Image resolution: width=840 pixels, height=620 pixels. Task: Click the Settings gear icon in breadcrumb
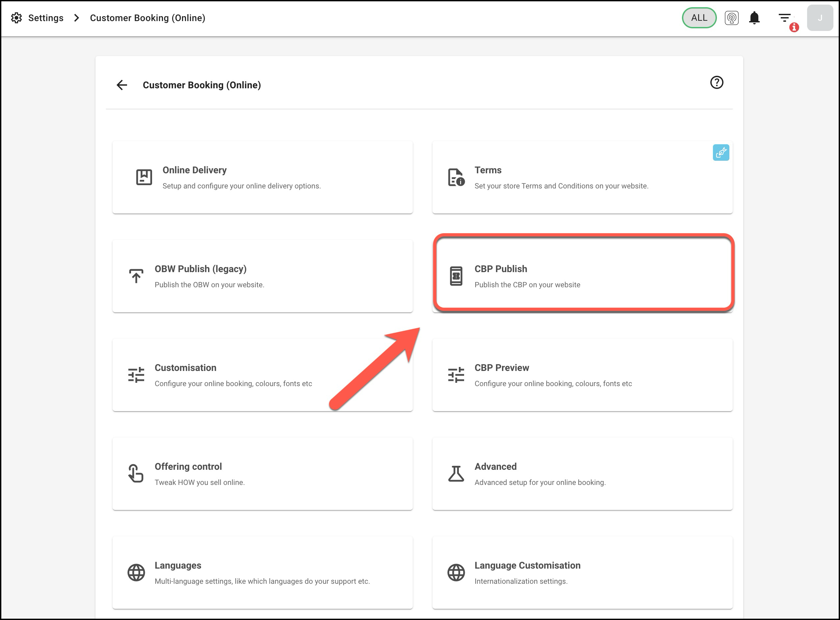(16, 18)
